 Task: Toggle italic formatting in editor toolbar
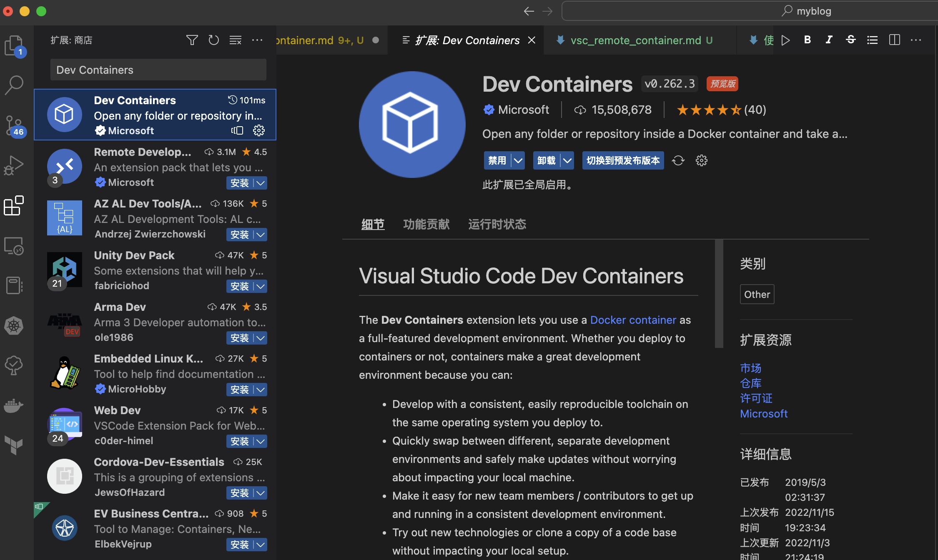829,40
